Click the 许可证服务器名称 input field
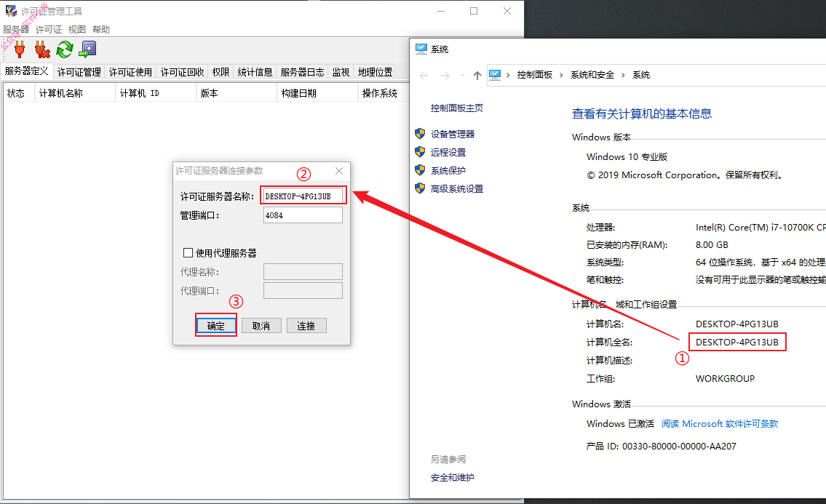The image size is (826, 504). pyautogui.click(x=303, y=196)
